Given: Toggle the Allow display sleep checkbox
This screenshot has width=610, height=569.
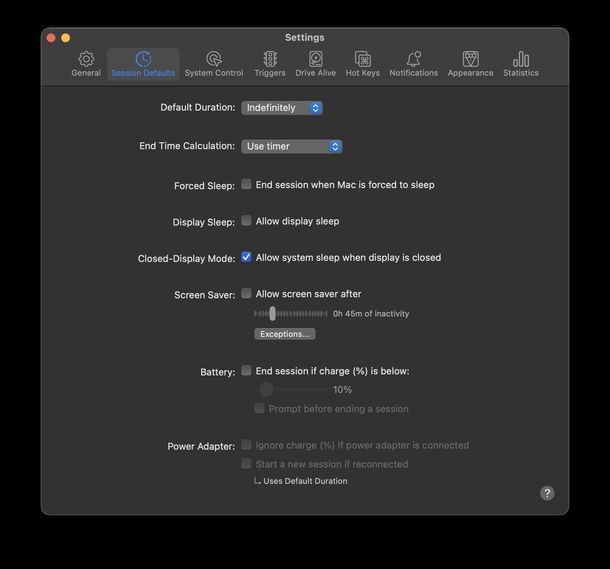Looking at the screenshot, I should coord(246,221).
